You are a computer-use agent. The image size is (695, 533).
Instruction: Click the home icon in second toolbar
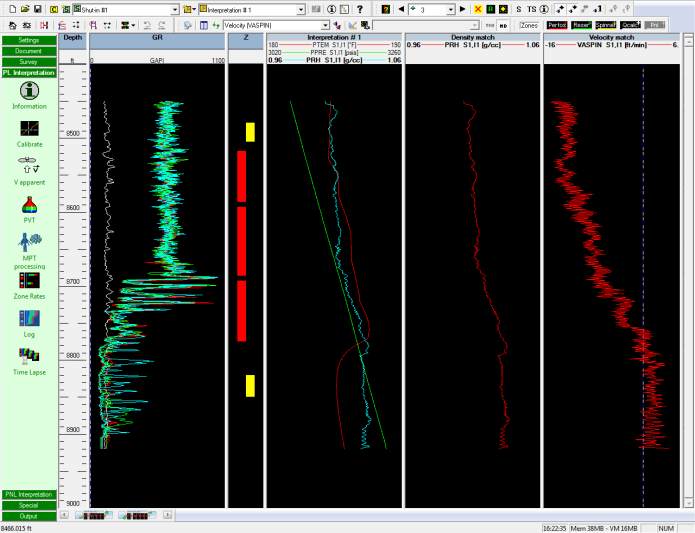coord(12,26)
